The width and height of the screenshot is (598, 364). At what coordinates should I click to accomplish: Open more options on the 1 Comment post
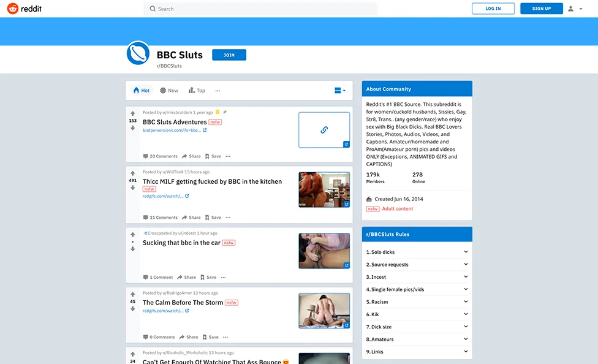223,277
